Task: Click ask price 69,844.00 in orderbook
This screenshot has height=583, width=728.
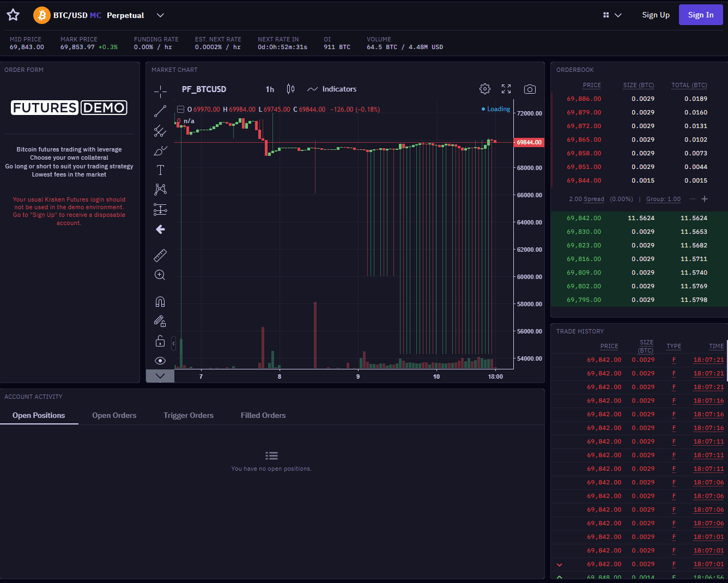Action: (x=584, y=180)
